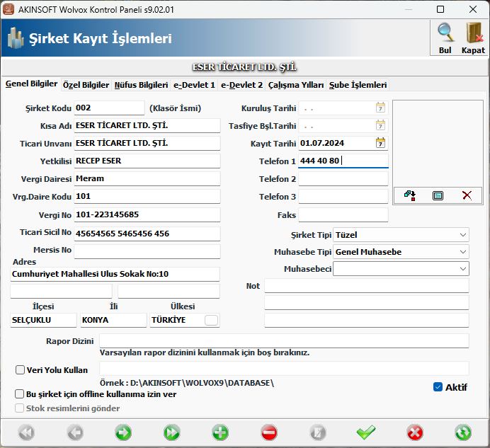Image resolution: width=490 pixels, height=448 pixels.
Task: Click the Vrg.Daire Kodu field
Action: 147,197
